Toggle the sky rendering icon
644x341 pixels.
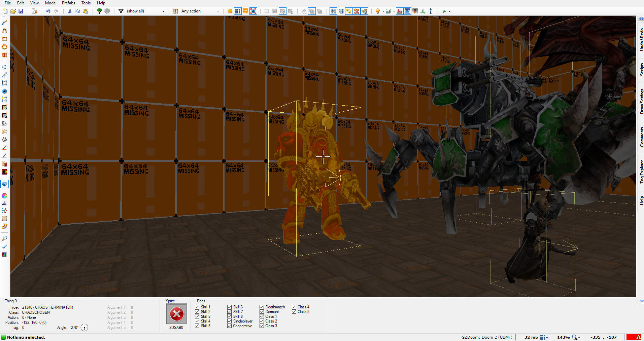pyautogui.click(x=407, y=11)
